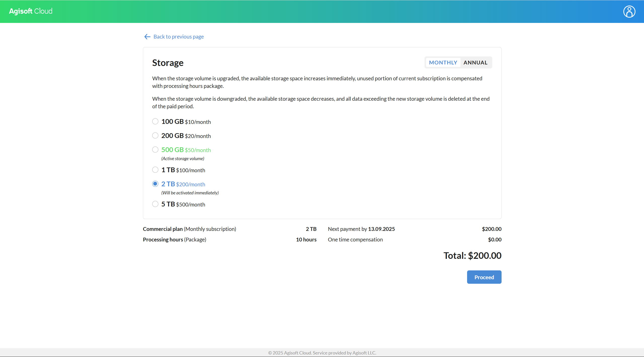Click the 200 GB $20/month label
This screenshot has width=644, height=357.
tap(186, 136)
